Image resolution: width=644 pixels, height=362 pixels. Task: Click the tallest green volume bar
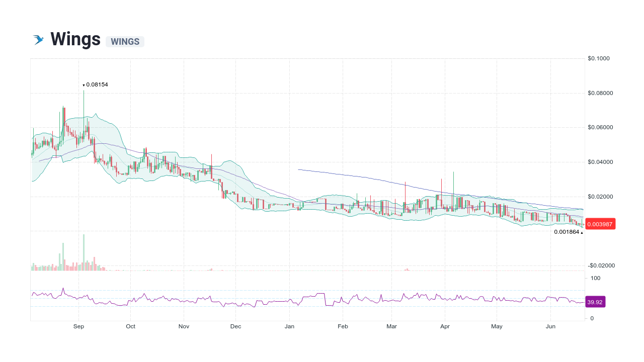(84, 251)
